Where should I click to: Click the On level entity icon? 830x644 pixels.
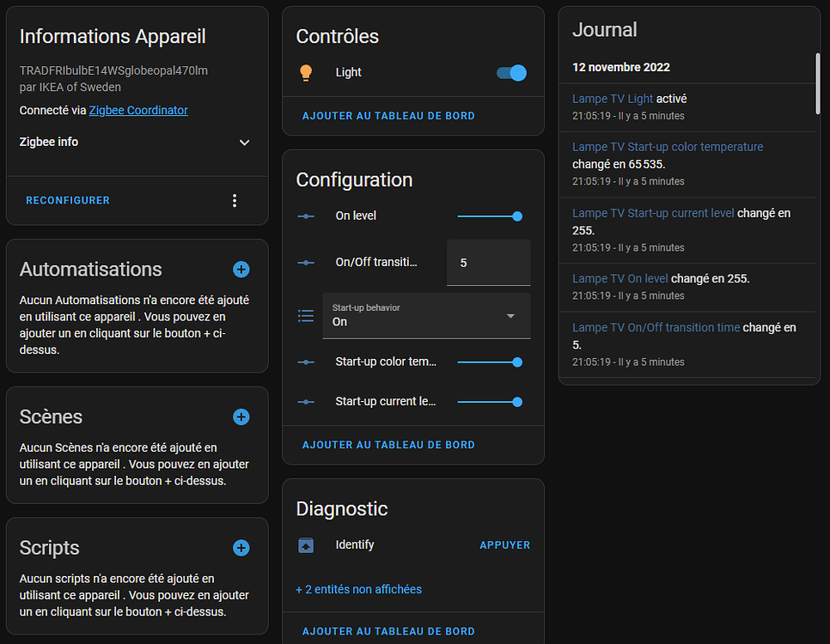pos(306,216)
